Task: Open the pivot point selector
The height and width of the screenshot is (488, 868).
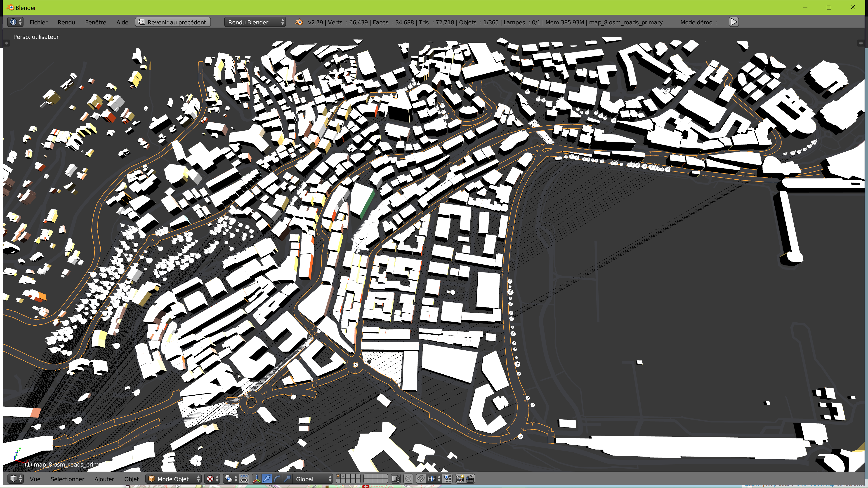Action: tap(231, 479)
